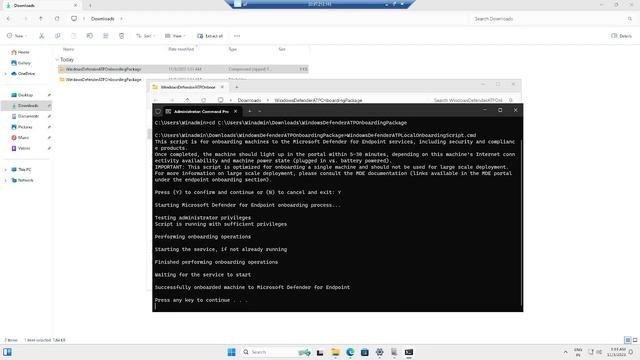Viewport: 640px width, 360px height.
Task: Close the WindowsDefenderATPOnboardingPackage Explorer tab
Action: click(x=222, y=87)
